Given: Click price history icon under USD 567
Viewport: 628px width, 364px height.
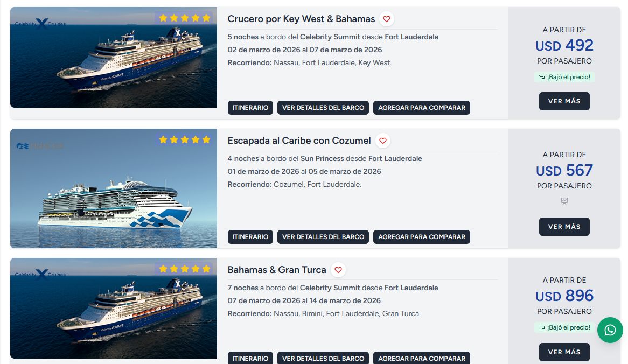Looking at the screenshot, I should point(564,201).
